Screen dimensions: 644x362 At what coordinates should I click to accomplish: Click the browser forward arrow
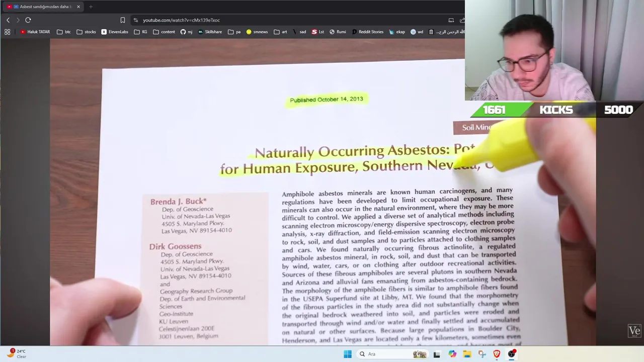pyautogui.click(x=18, y=20)
